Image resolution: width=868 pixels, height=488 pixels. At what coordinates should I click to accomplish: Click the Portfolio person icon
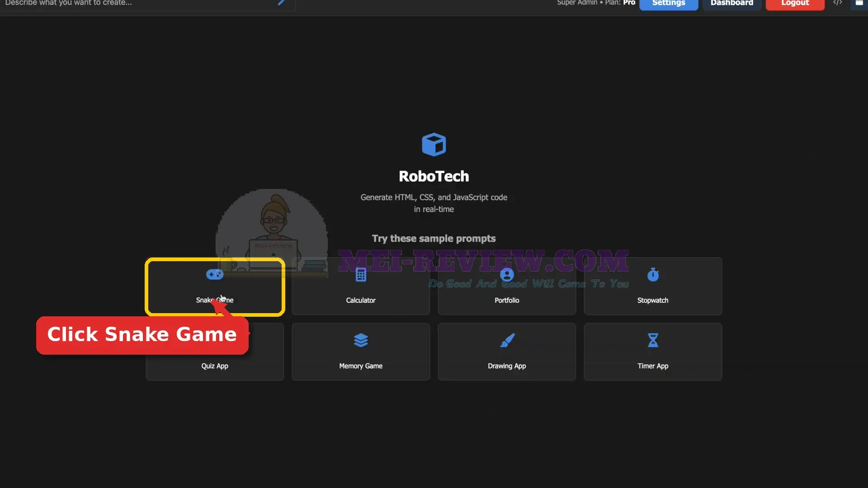click(507, 274)
